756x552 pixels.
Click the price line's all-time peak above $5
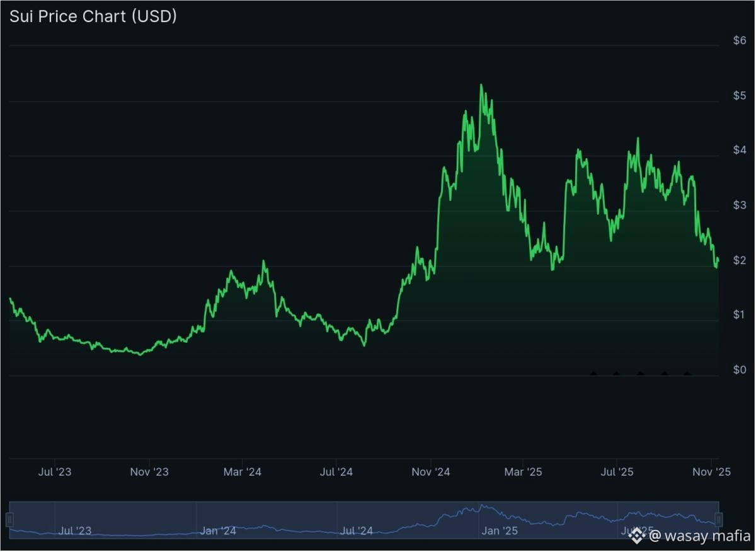[481, 85]
